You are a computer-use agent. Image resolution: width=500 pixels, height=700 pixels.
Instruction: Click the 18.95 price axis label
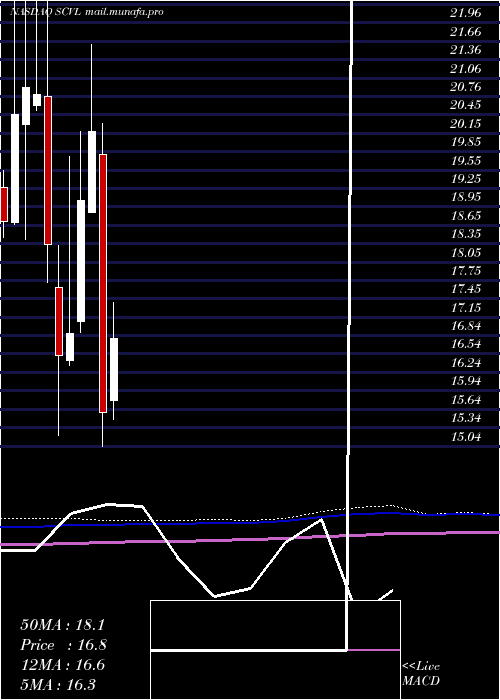(x=466, y=197)
